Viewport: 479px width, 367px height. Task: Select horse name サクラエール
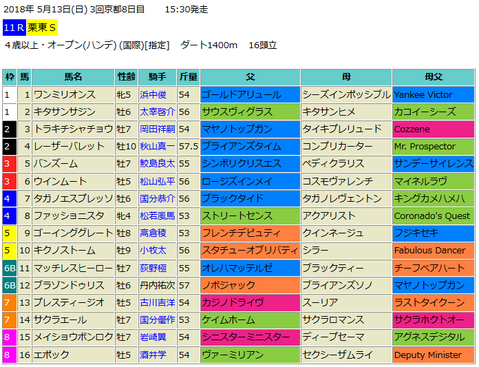pos(60,320)
